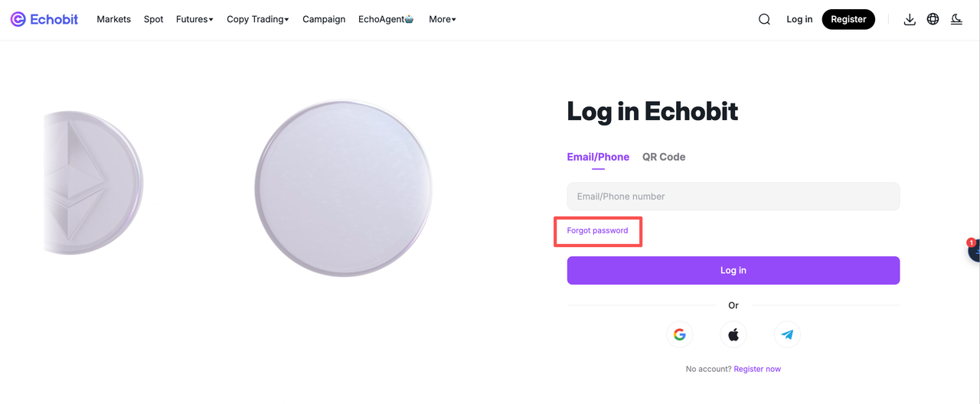Open the search magnifier icon
Viewport: 980px width, 404px height.
pos(764,19)
